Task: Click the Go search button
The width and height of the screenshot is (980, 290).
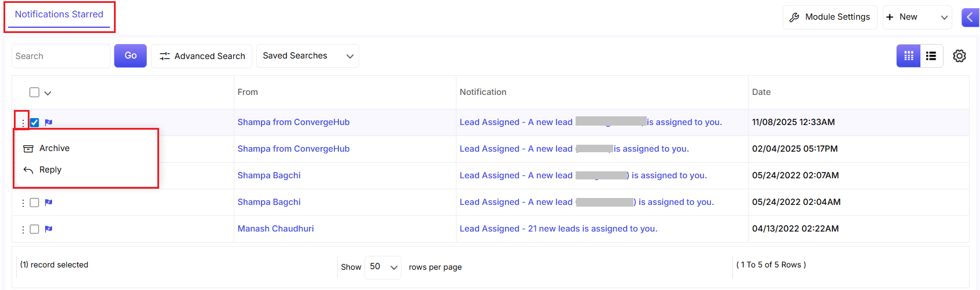Action: point(130,56)
